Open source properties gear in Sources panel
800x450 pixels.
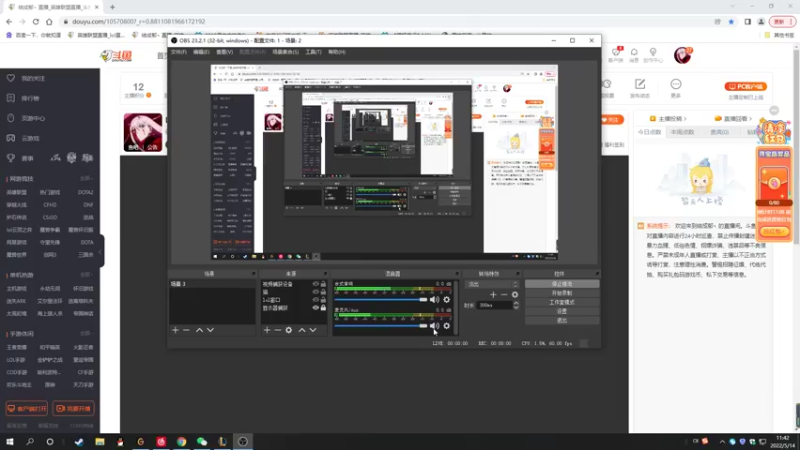tap(289, 330)
